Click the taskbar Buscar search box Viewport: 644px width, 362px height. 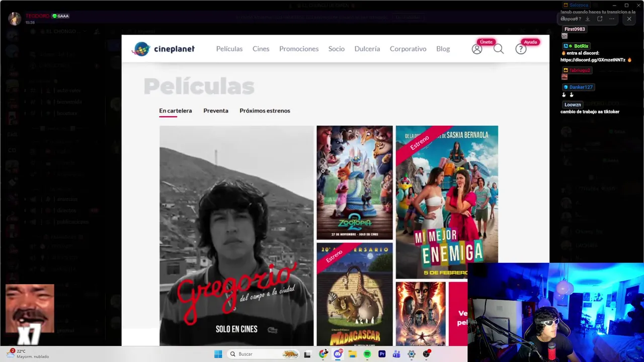click(x=264, y=354)
